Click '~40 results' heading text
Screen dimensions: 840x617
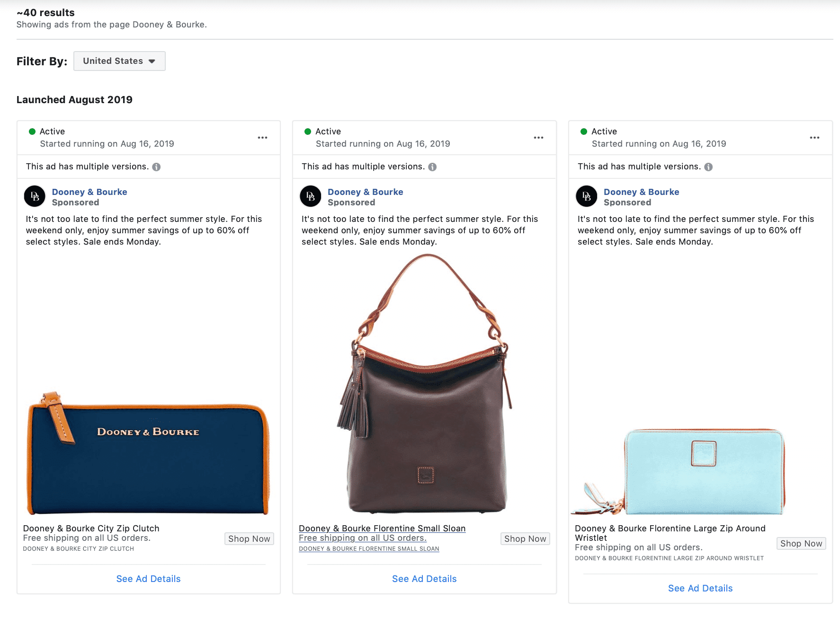(45, 13)
